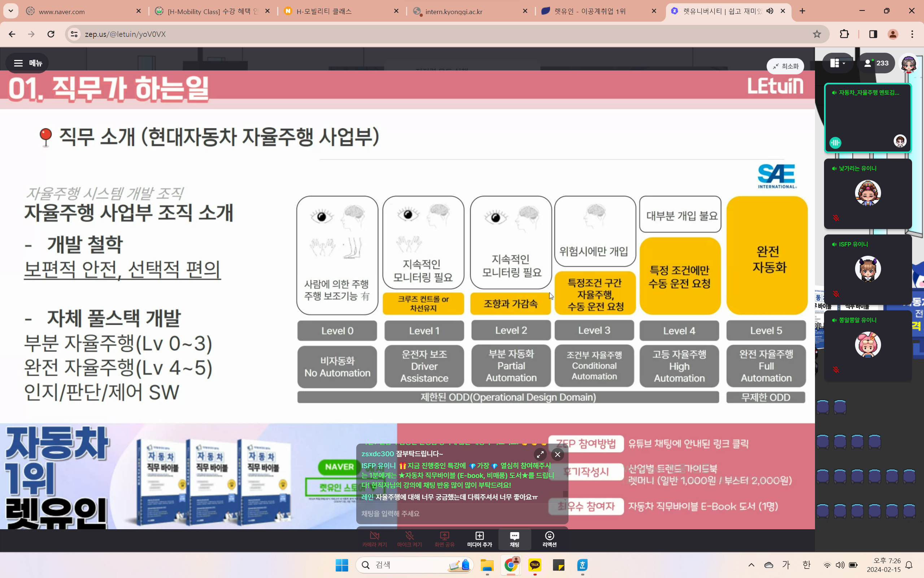Click the zep.us address bar URL

pyautogui.click(x=125, y=34)
